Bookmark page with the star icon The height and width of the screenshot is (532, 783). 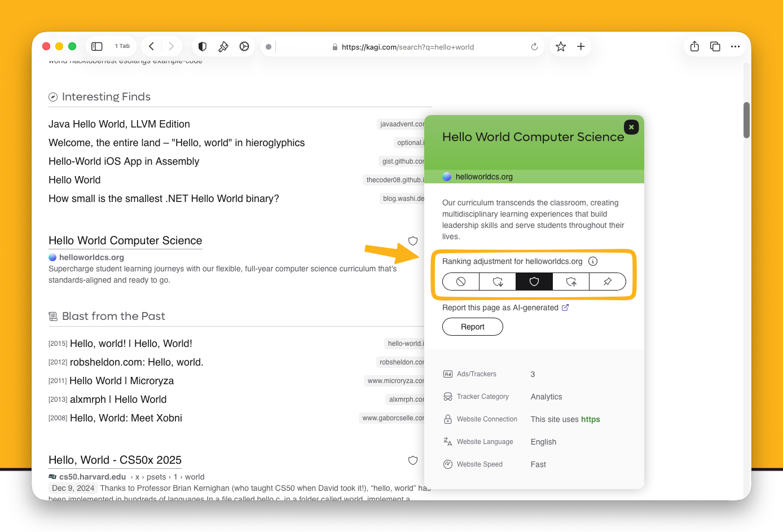(x=561, y=47)
